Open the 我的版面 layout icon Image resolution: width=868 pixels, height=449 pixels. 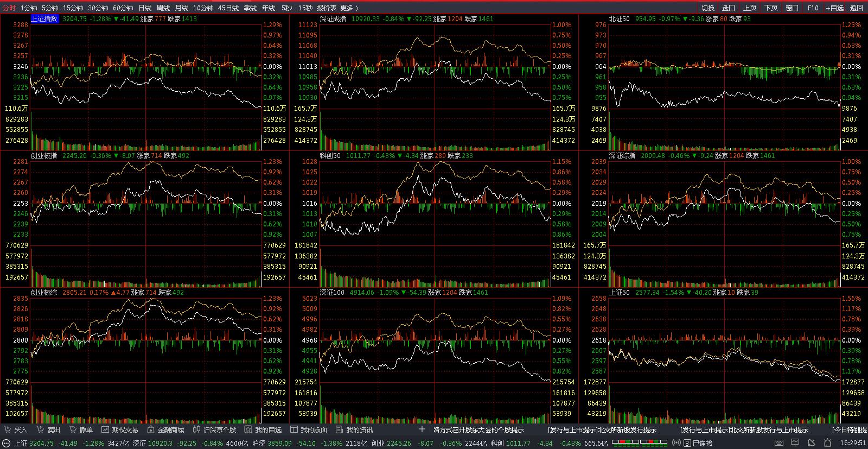[293, 429]
